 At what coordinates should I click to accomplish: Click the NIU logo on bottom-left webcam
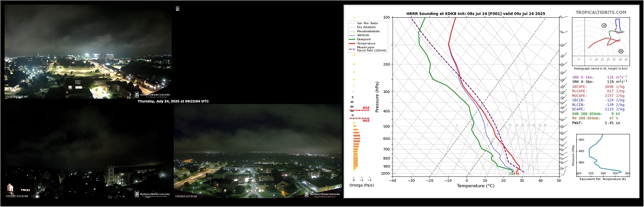coord(152,194)
